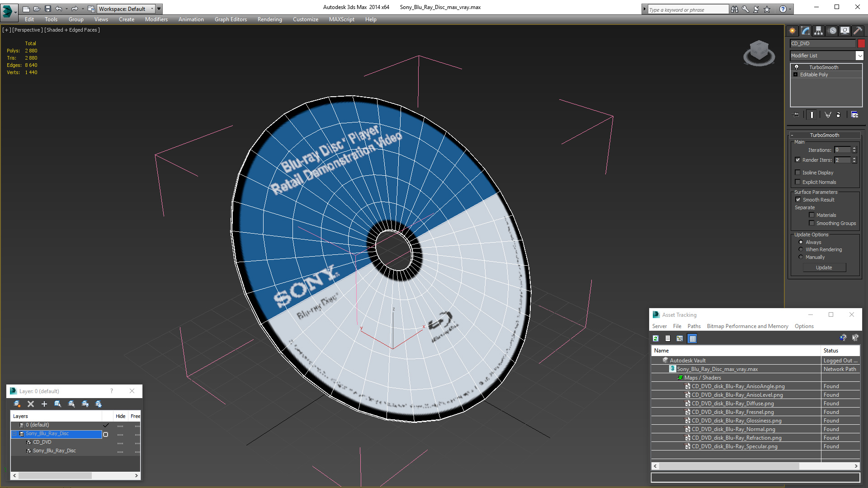This screenshot has height=488, width=868.
Task: Click Create New Layer icon in Layer dialog
Action: (x=17, y=404)
